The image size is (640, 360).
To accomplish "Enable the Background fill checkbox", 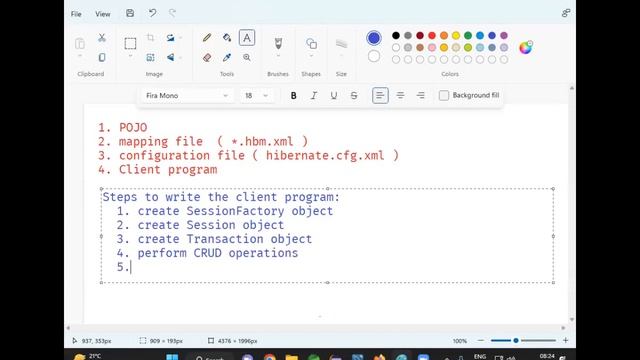I will pyautogui.click(x=444, y=96).
